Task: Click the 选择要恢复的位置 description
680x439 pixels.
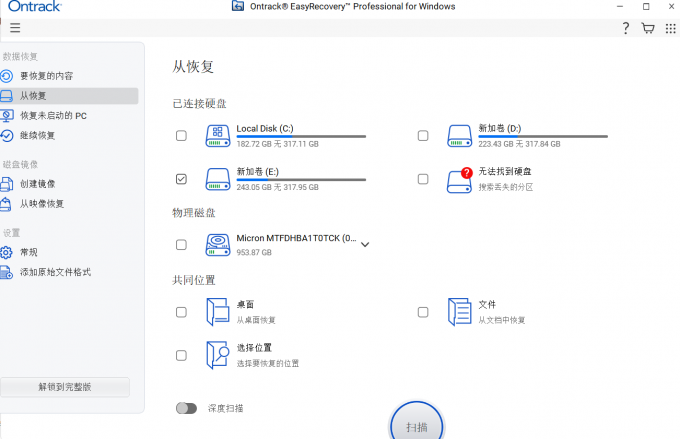Action: 268,364
